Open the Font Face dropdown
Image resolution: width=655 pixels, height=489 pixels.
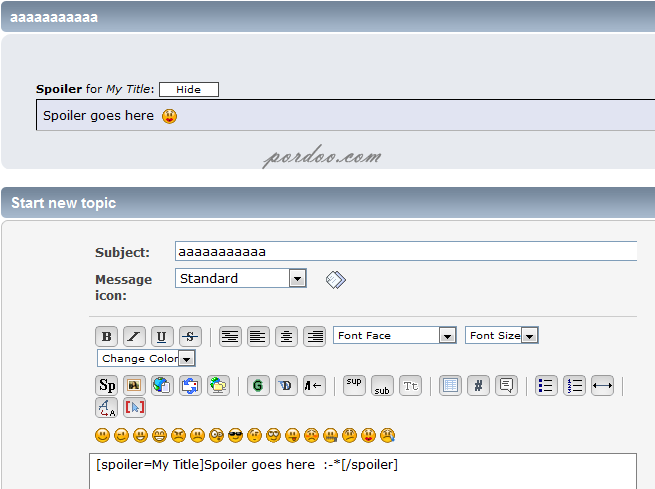(x=394, y=335)
